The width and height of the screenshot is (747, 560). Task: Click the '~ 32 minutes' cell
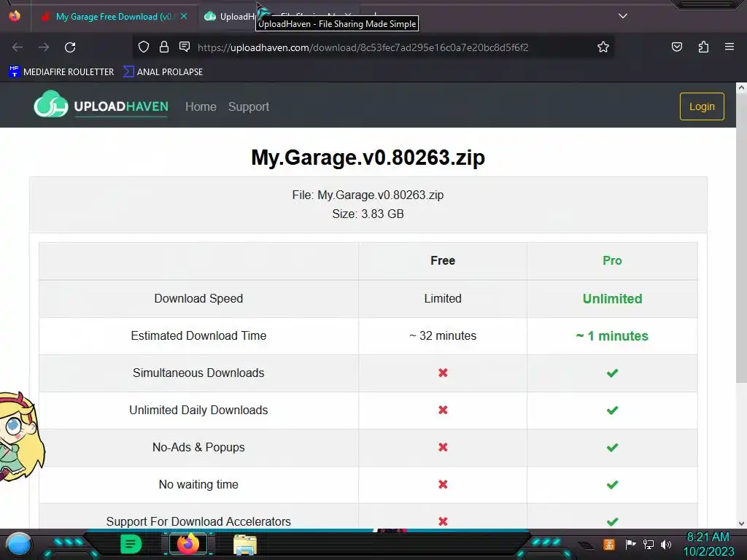[443, 335]
